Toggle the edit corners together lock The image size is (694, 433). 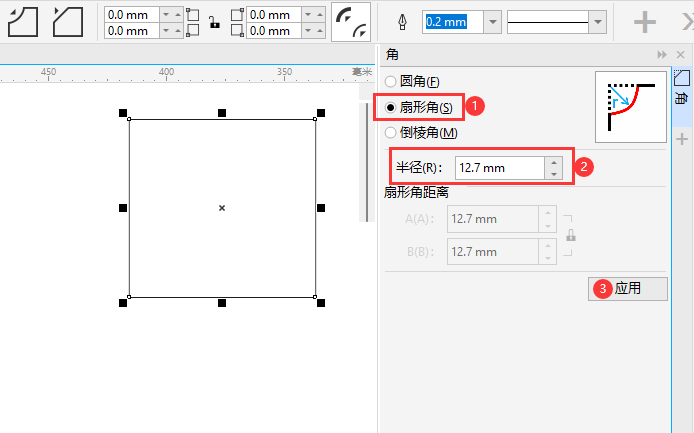point(215,23)
